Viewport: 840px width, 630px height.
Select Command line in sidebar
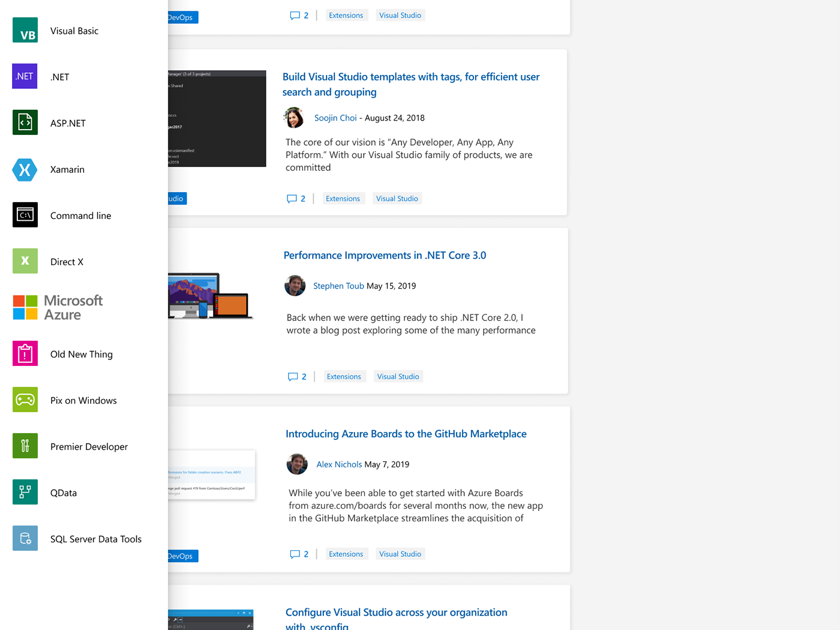coord(80,215)
